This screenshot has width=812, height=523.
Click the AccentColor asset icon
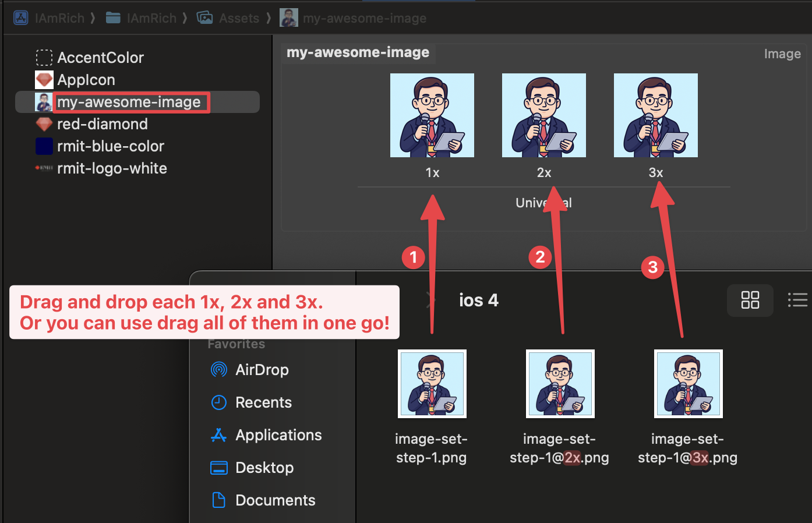(44, 57)
